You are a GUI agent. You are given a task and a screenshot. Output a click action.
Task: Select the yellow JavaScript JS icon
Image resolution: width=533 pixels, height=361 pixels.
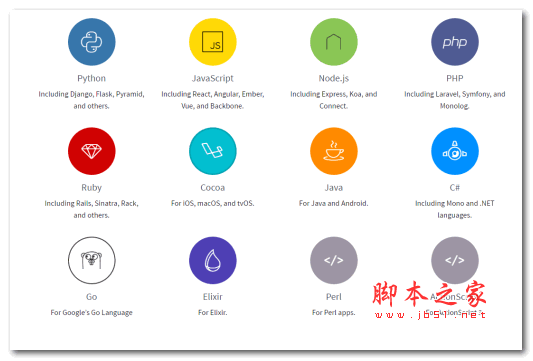coord(212,42)
